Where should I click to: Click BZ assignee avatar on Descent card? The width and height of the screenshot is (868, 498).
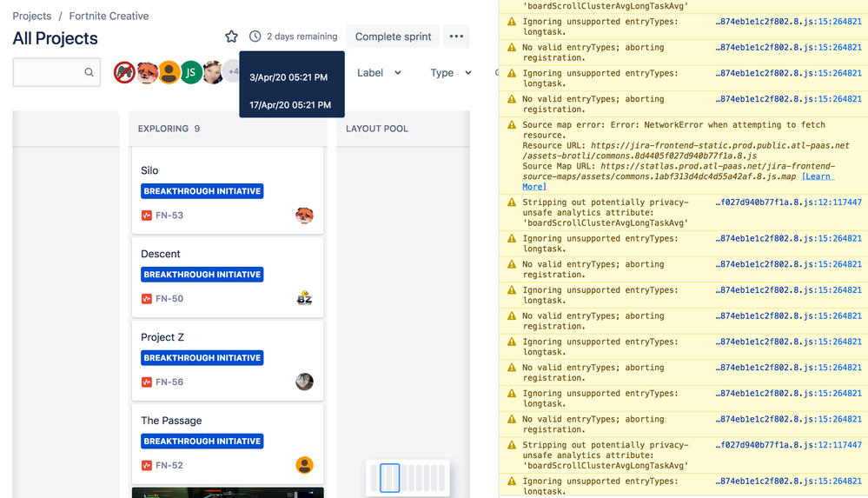pos(304,298)
